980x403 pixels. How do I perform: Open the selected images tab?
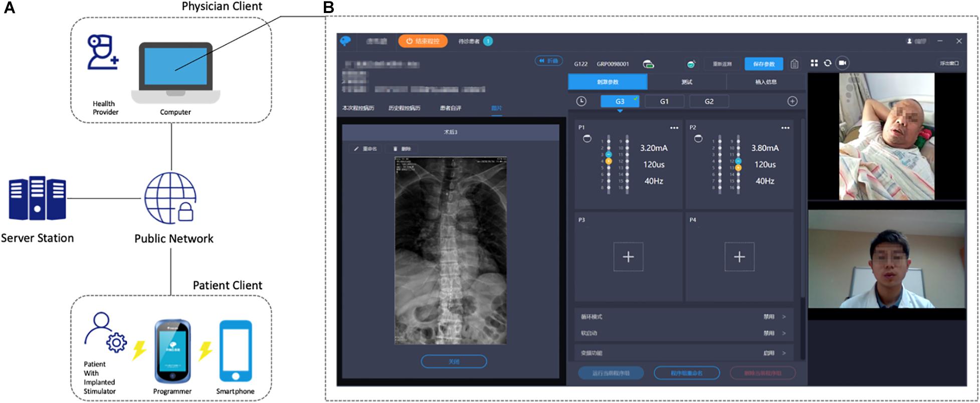pos(496,108)
